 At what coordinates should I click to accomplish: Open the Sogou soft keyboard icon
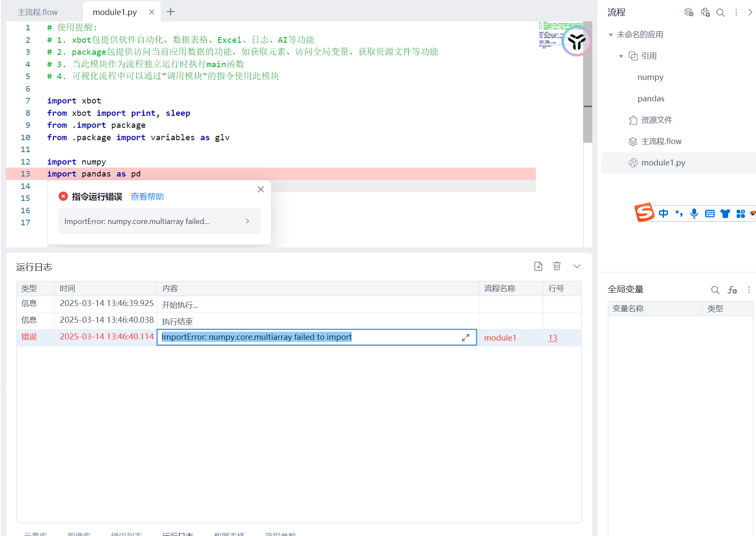coord(710,213)
